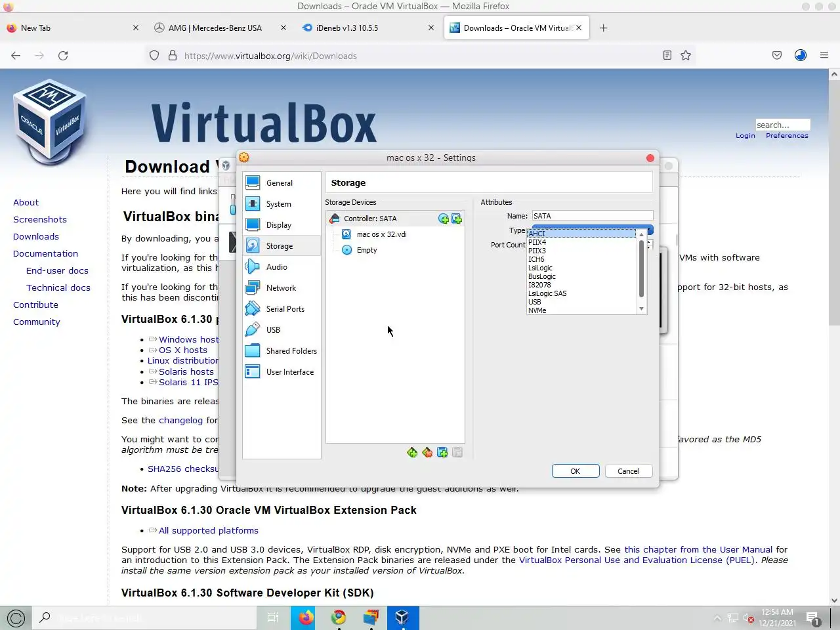
Task: Open Firefox from the taskbar
Action: click(x=306, y=618)
